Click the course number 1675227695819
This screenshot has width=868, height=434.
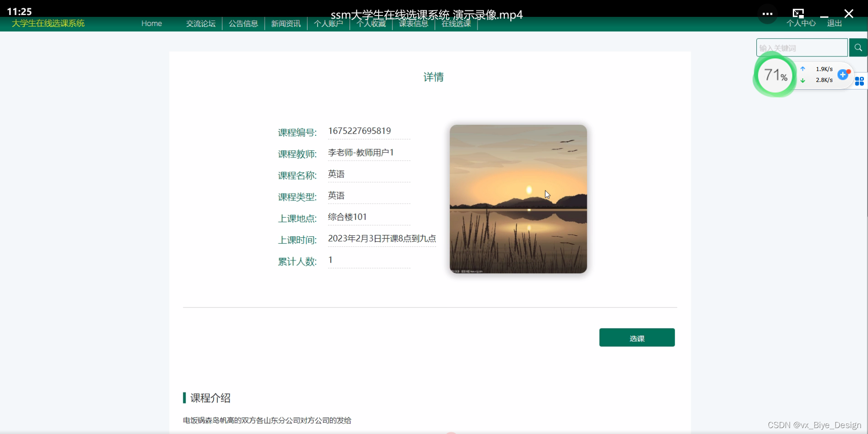pyautogui.click(x=360, y=131)
